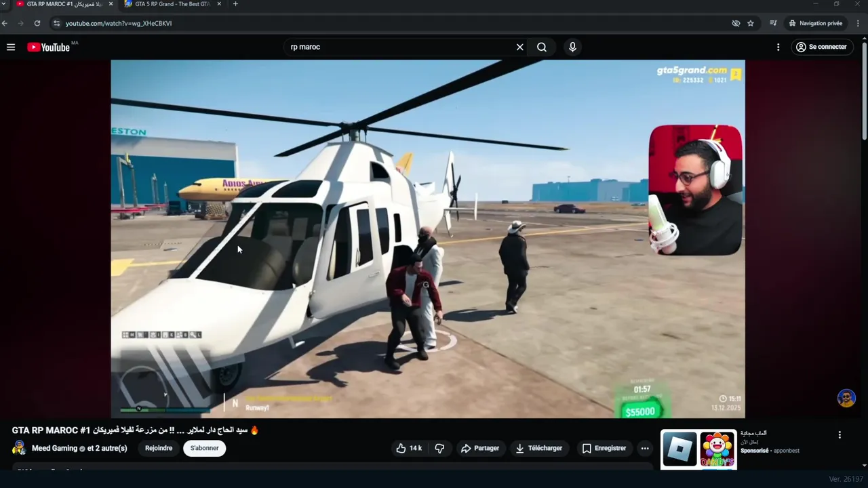Screen dimensions: 868x488
Task: Open a new browser tab
Action: (x=235, y=4)
